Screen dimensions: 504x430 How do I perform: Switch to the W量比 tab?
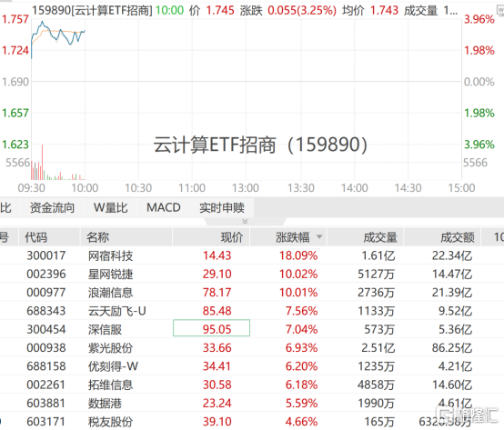click(111, 208)
